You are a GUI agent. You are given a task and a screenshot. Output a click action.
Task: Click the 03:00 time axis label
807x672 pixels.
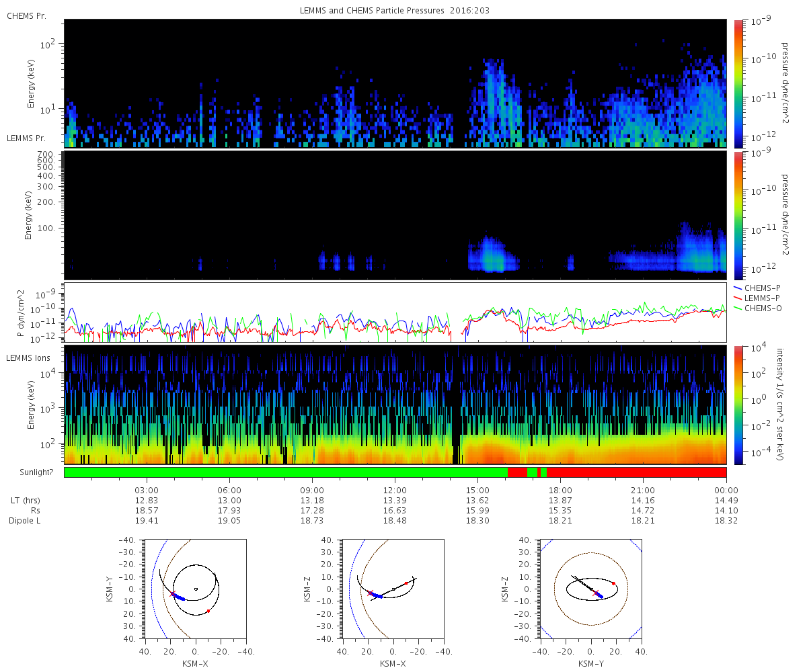point(147,490)
